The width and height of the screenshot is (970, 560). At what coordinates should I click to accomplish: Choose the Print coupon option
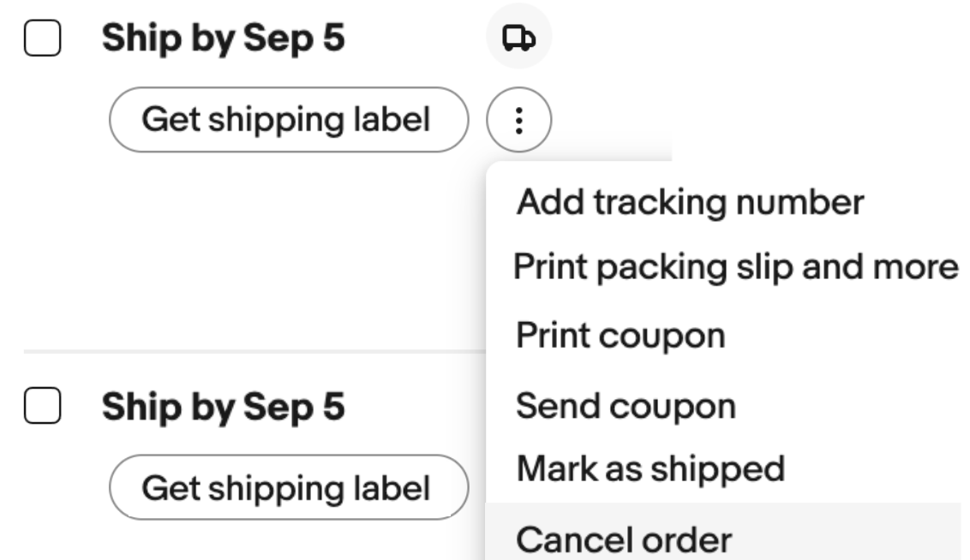tap(620, 335)
